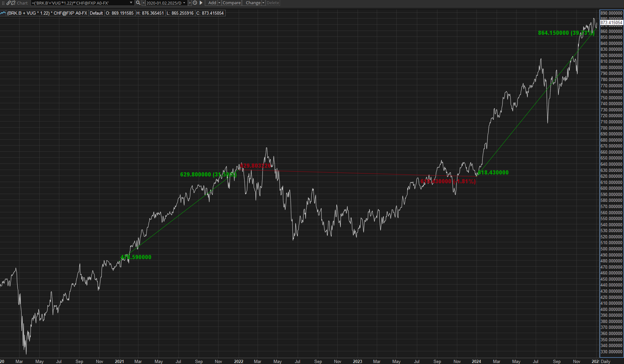Expand the Change button dropdown arrow
This screenshot has width=624, height=364.
point(263,3)
